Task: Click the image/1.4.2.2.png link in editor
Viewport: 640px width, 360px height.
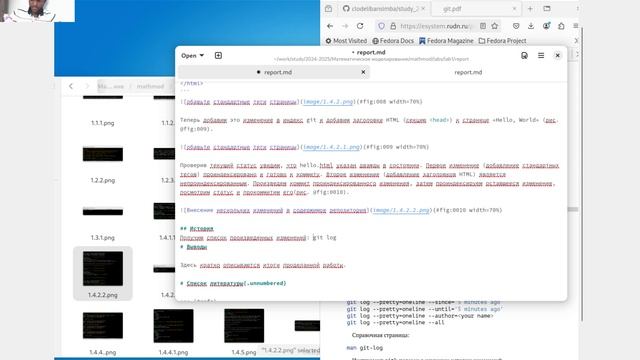Action: click(x=401, y=210)
